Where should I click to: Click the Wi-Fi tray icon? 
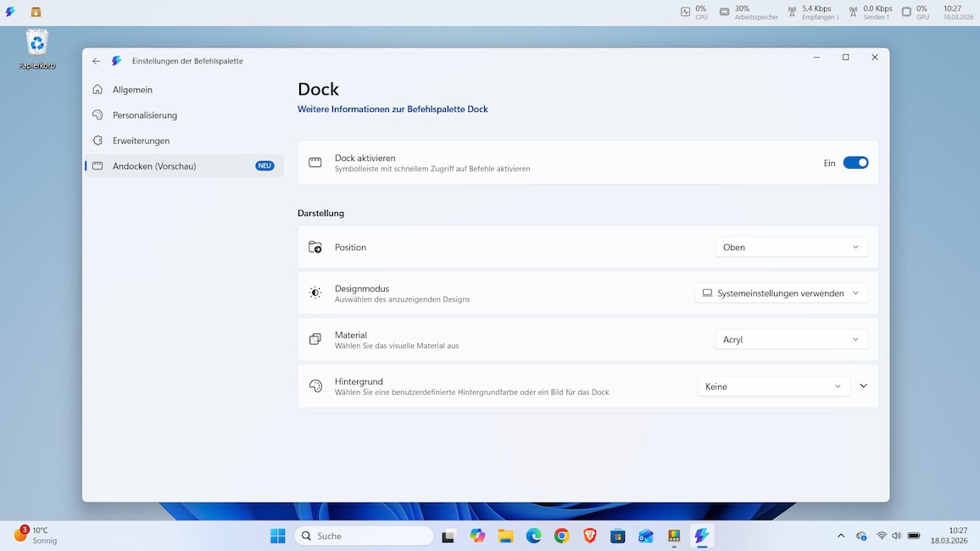(882, 536)
